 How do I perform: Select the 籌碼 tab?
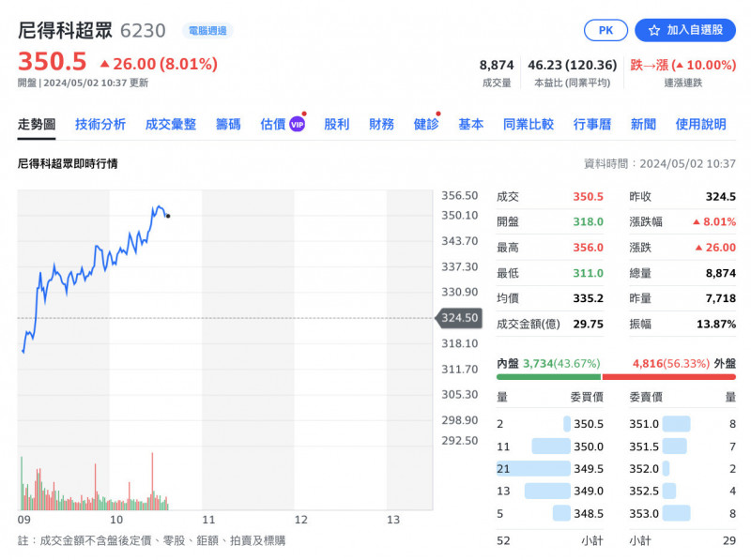(228, 125)
